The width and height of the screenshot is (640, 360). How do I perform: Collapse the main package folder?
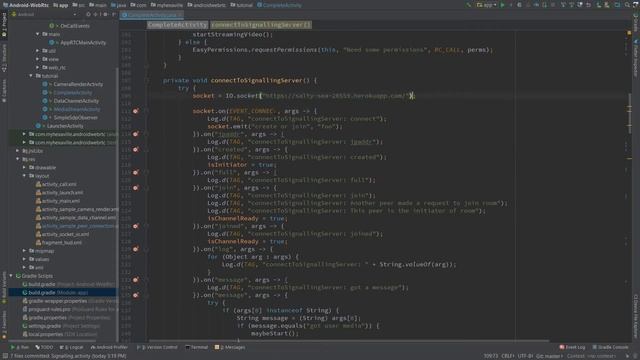[38, 34]
